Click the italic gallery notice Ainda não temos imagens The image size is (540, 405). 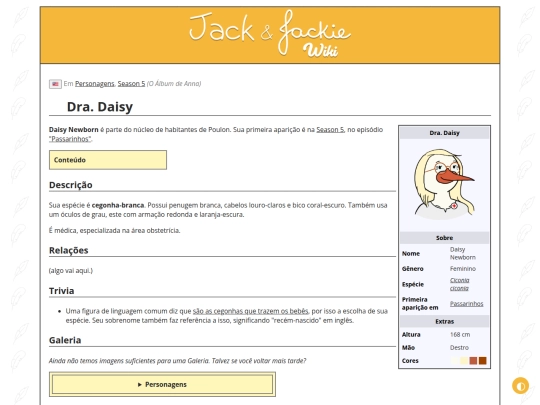click(x=177, y=361)
